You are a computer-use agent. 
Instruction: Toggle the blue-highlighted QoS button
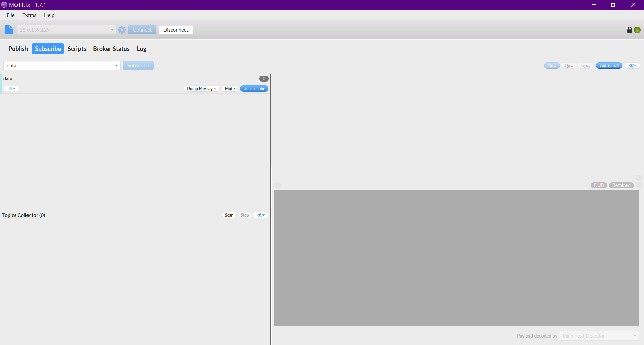tap(552, 65)
